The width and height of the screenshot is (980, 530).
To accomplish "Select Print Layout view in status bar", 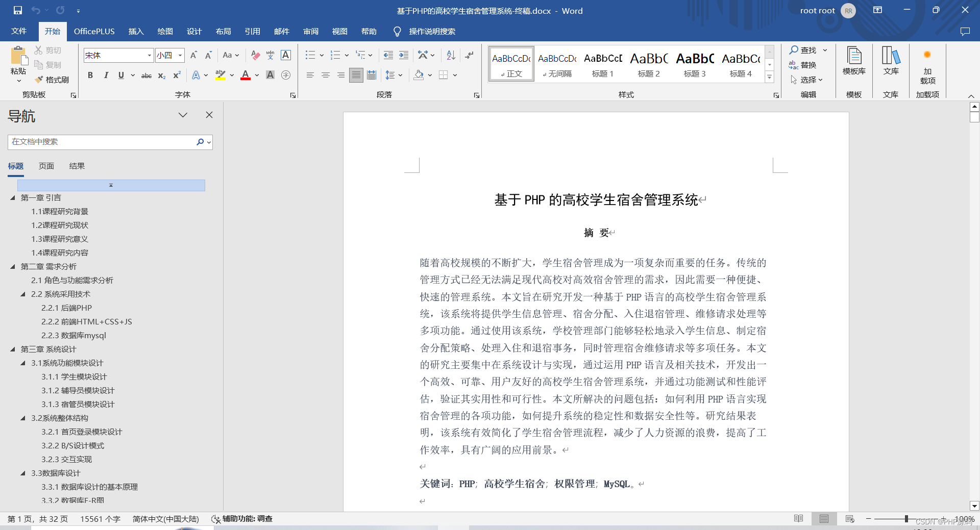I will tap(824, 519).
